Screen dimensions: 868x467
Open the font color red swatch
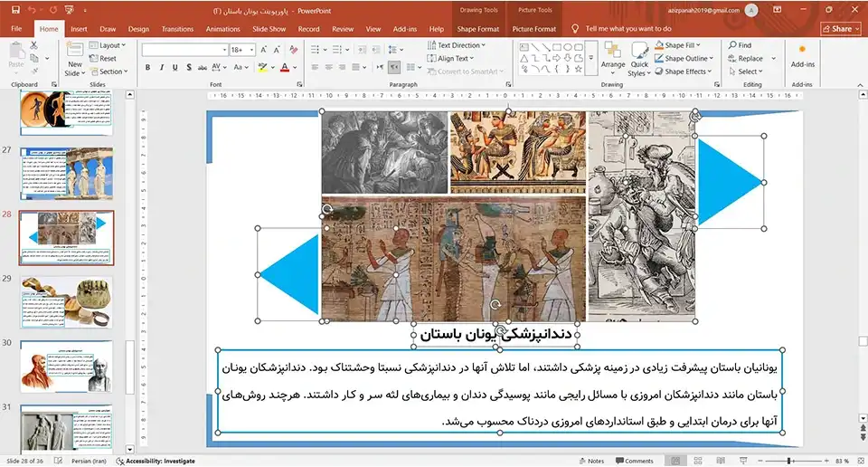point(285,68)
